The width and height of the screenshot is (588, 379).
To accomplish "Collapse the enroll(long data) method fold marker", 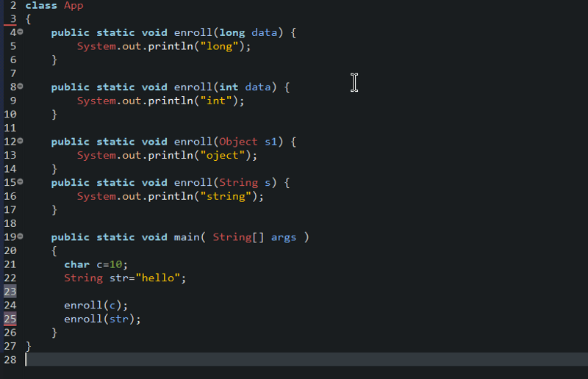I will [x=21, y=32].
